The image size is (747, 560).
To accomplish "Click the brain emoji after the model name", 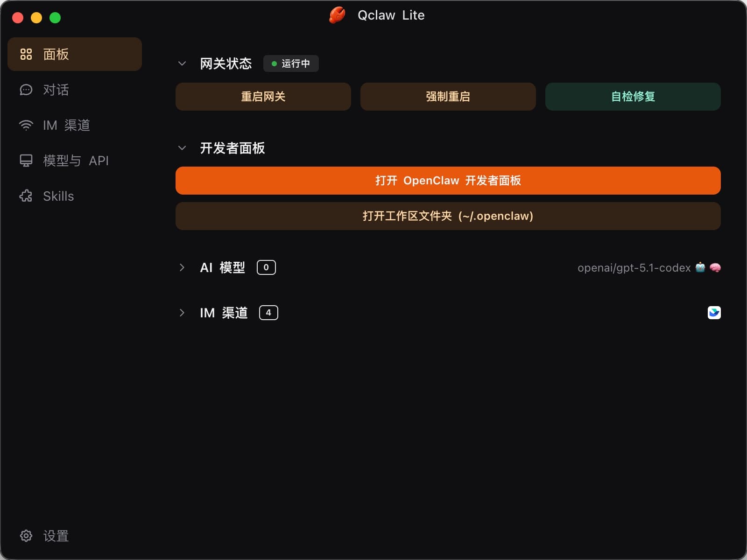I will (714, 268).
